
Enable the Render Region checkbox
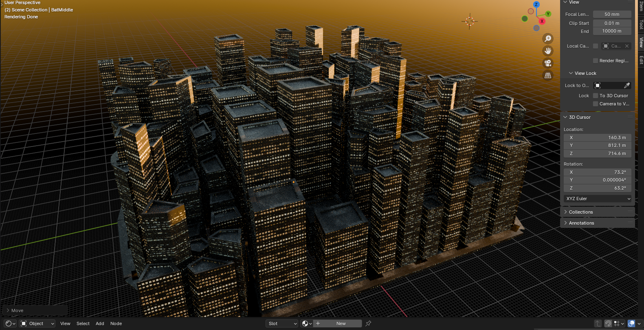pos(596,61)
